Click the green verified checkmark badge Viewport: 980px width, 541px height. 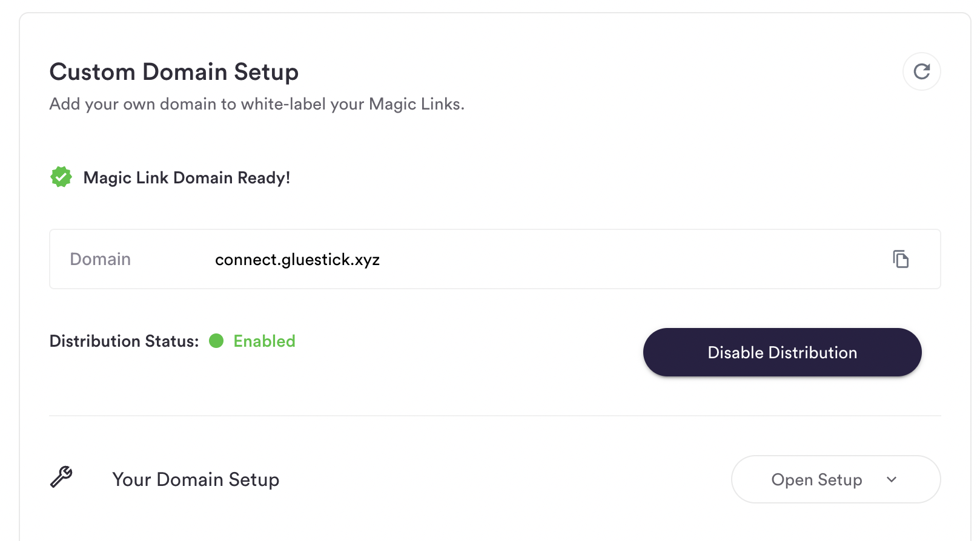(x=61, y=177)
